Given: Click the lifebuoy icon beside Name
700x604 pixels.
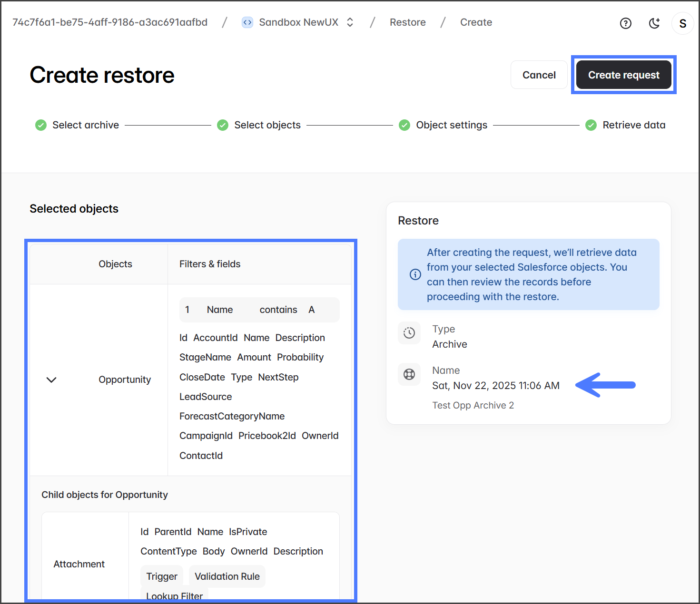Looking at the screenshot, I should (409, 374).
